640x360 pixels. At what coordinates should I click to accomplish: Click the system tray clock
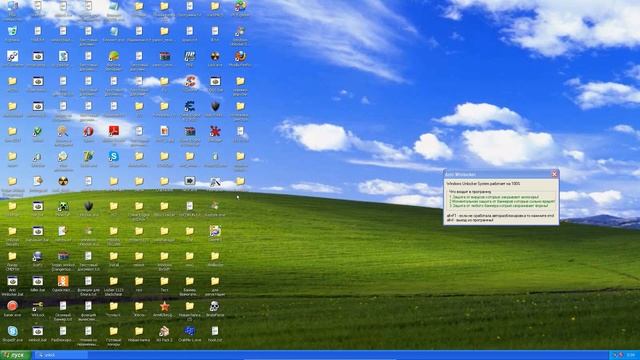[631, 355]
